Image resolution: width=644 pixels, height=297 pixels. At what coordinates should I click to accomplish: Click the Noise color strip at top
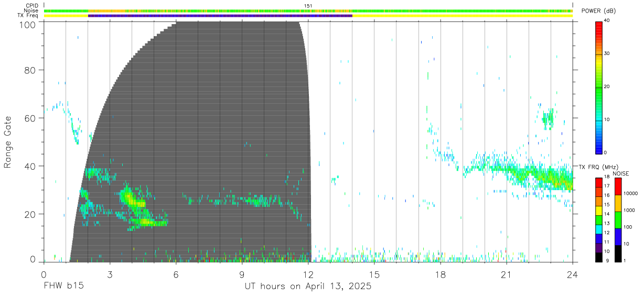click(308, 10)
